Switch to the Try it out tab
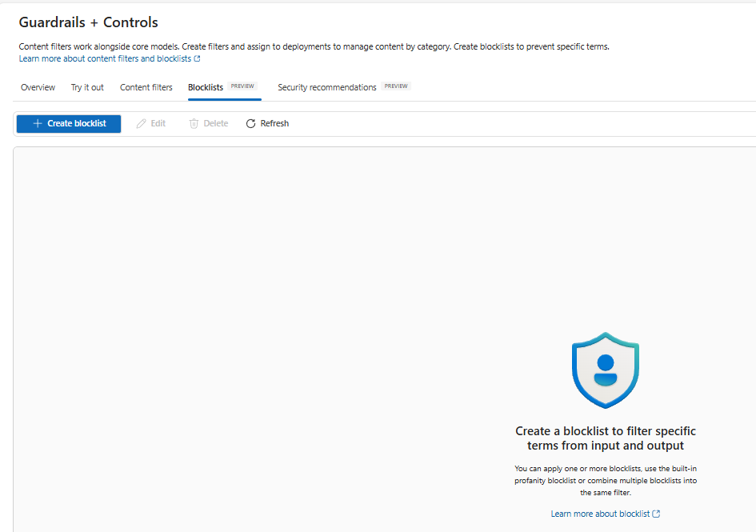The image size is (756, 532). click(x=87, y=87)
